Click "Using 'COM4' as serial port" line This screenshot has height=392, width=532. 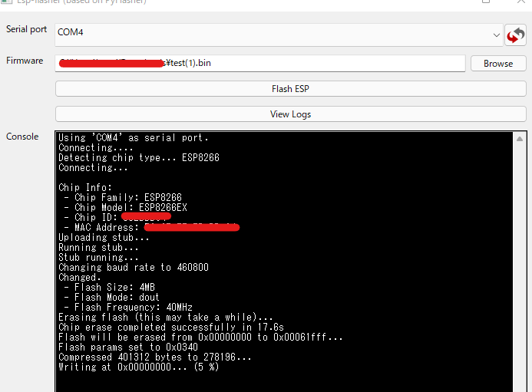pyautogui.click(x=134, y=138)
